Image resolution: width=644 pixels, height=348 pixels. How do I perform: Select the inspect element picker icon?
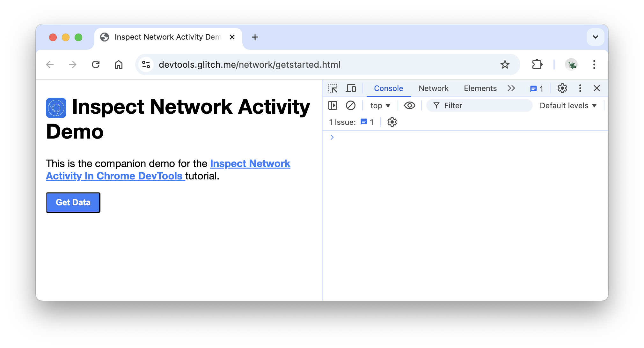pos(334,88)
